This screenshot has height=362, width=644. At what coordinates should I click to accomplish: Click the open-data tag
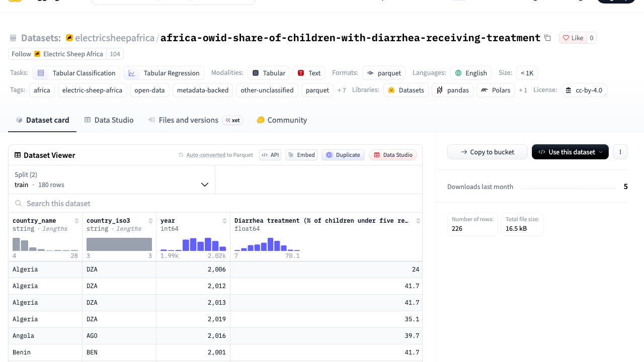pyautogui.click(x=149, y=90)
